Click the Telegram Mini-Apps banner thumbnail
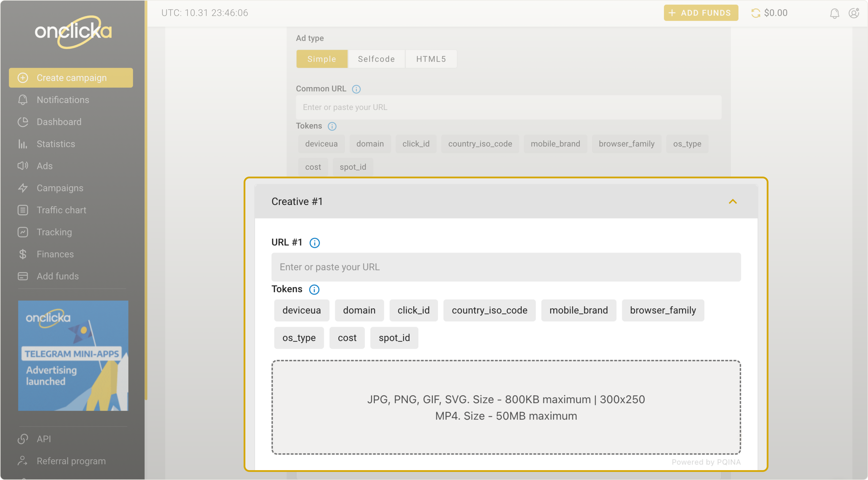 (73, 356)
